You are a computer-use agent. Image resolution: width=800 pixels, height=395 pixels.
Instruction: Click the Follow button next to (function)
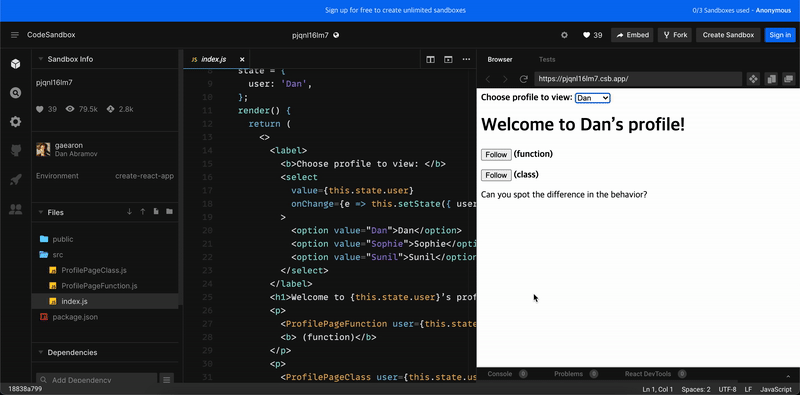point(496,155)
